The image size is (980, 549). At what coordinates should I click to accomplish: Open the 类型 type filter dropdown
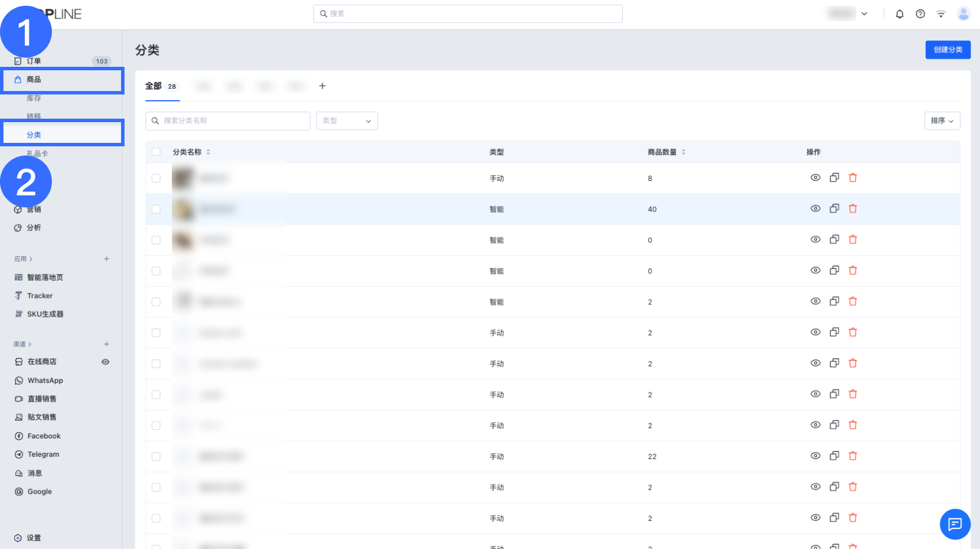pos(347,121)
